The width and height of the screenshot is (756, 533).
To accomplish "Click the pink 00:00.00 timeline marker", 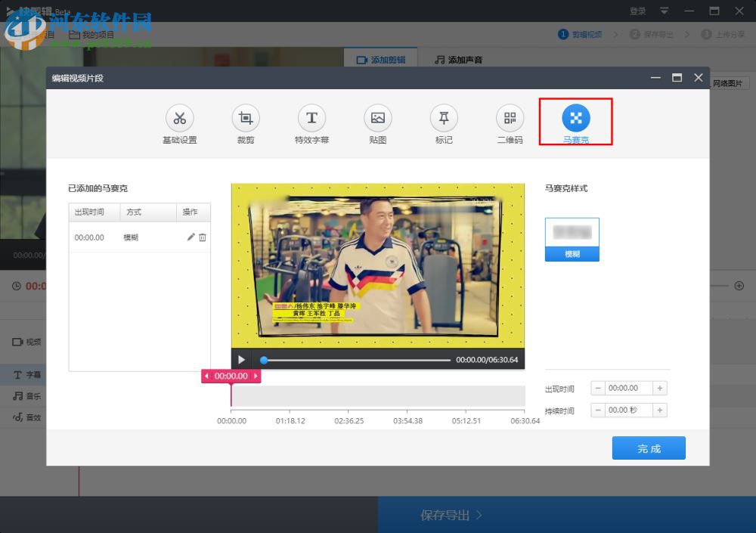I will click(x=231, y=376).
